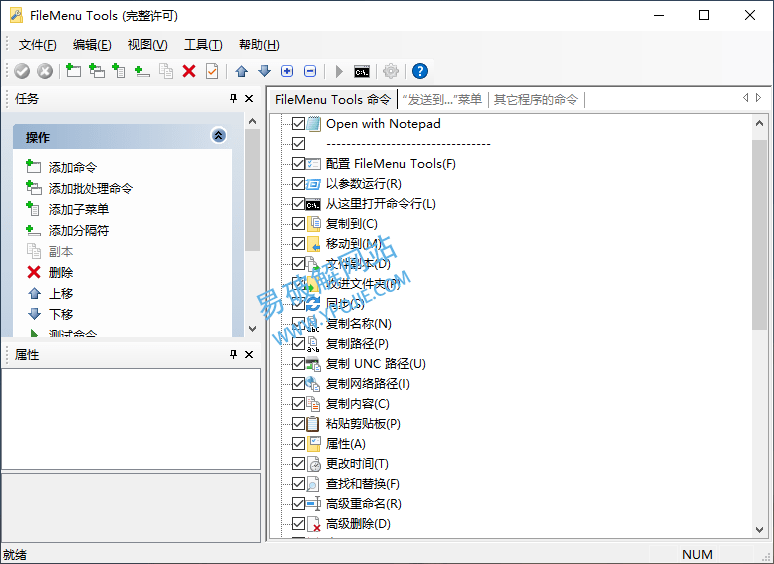Select the 复制网络路径(I) command
This screenshot has width=774, height=564.
[x=368, y=383]
